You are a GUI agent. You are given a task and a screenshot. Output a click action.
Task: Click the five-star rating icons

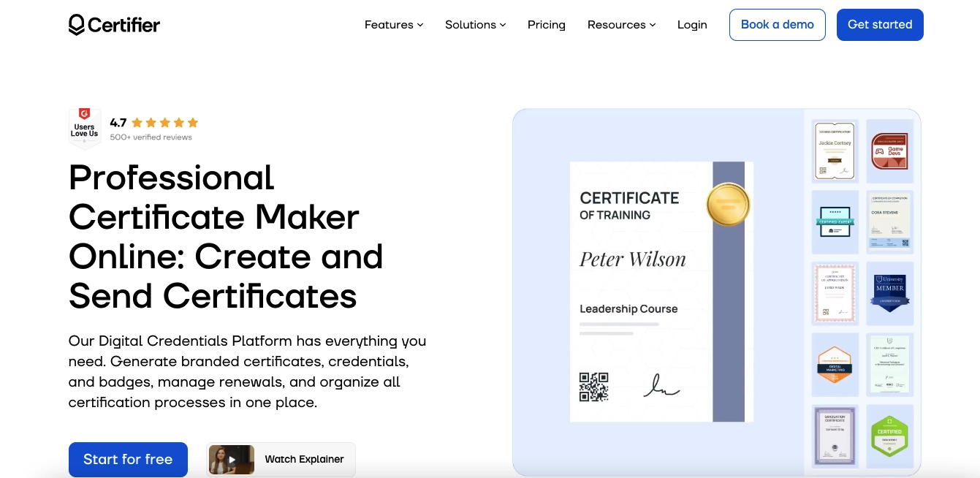tap(165, 123)
